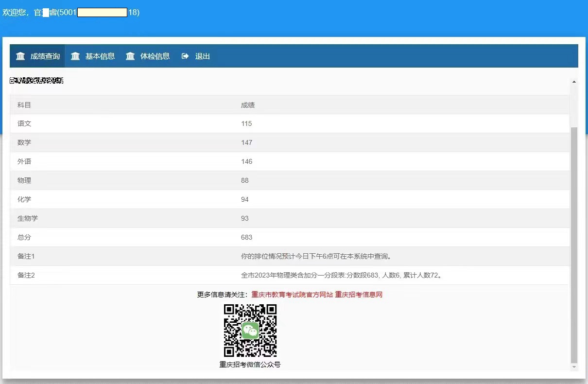Open the 重庆招考信息网 link

(359, 295)
